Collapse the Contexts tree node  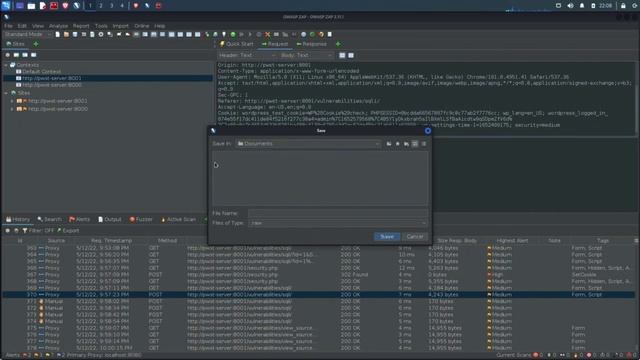(x=6, y=65)
